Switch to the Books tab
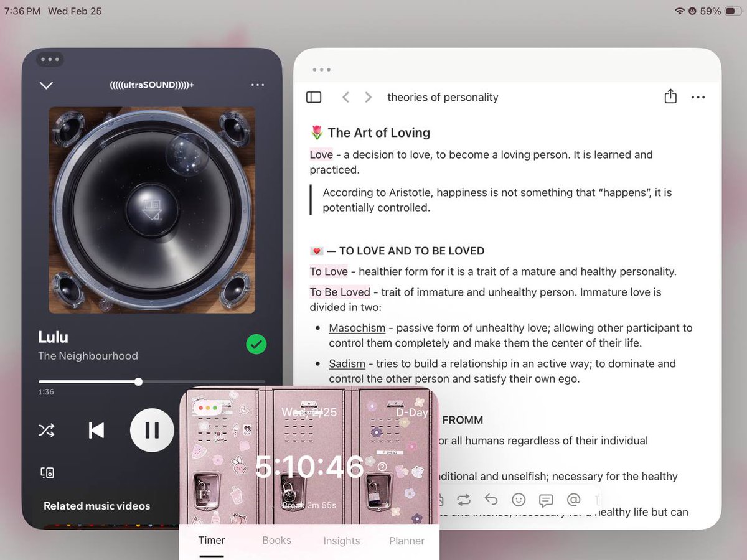 click(x=276, y=540)
